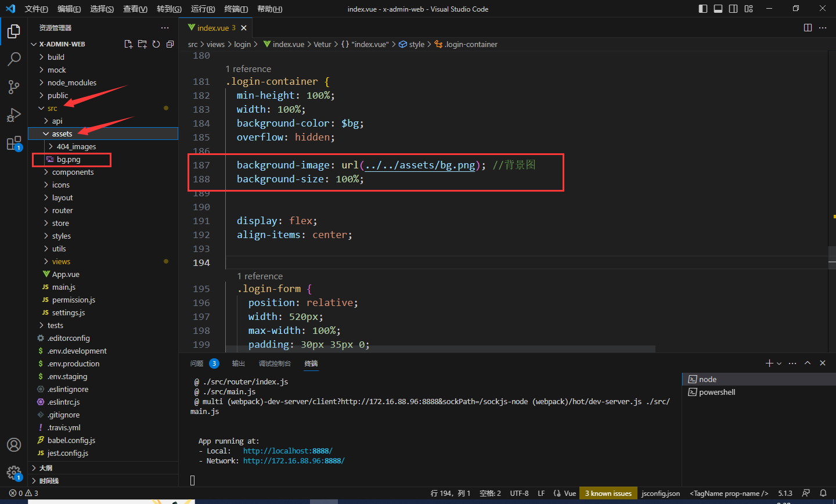This screenshot has width=836, height=504.
Task: Open terminal panel more actions menu
Action: coord(792,363)
